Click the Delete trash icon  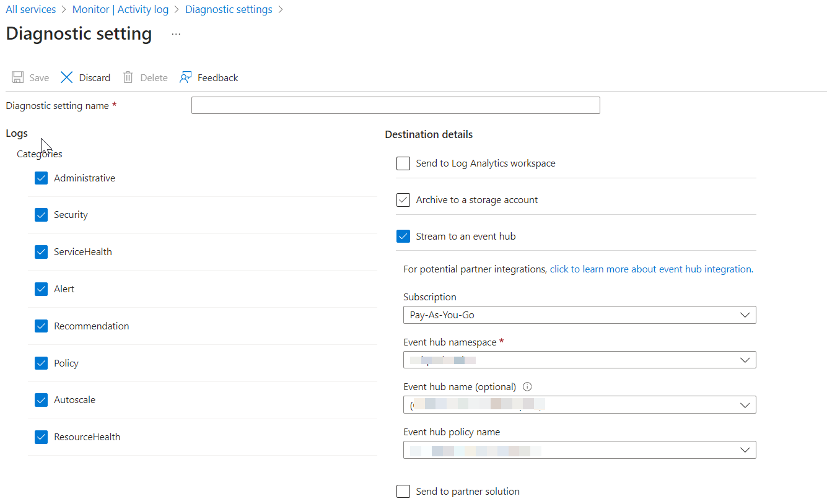coord(128,77)
